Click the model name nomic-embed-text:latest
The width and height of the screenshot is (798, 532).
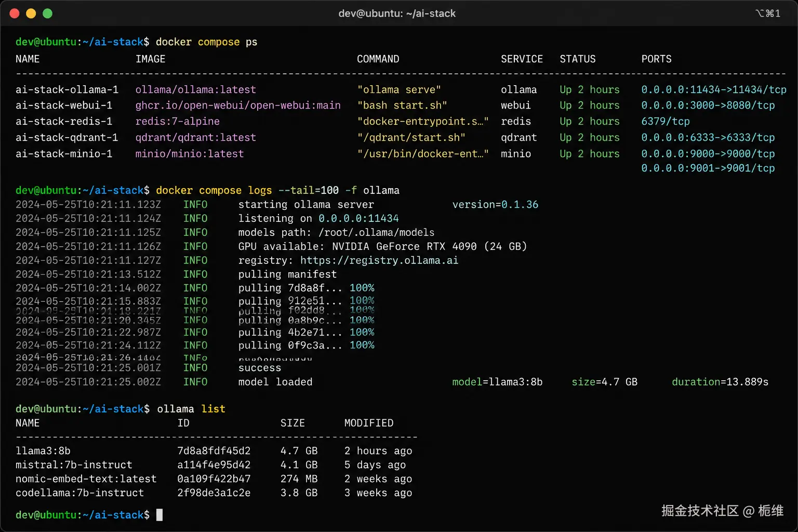point(86,479)
